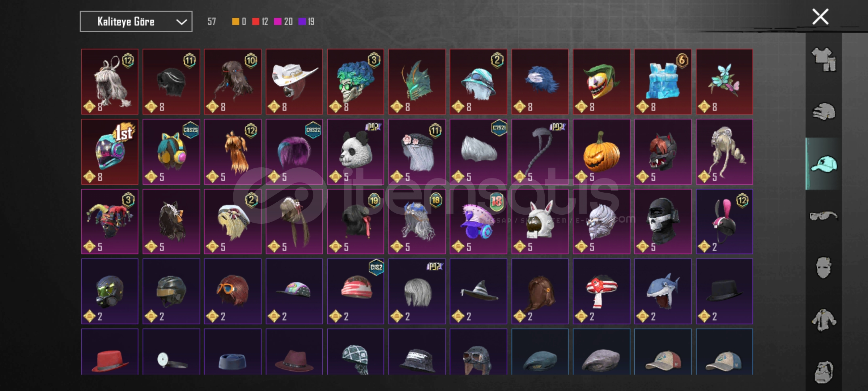Click the dropdown chevron arrow
Screen dimensions: 868x391
tap(181, 22)
